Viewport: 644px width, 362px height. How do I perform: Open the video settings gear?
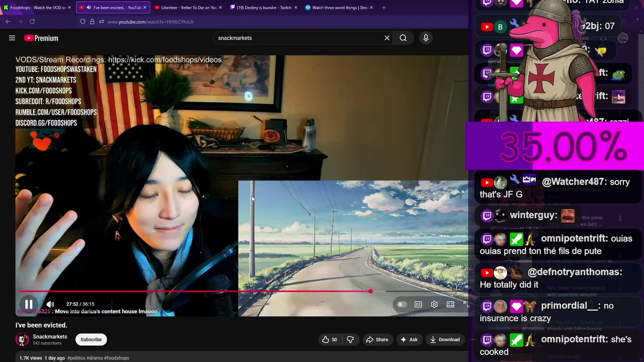(x=434, y=304)
